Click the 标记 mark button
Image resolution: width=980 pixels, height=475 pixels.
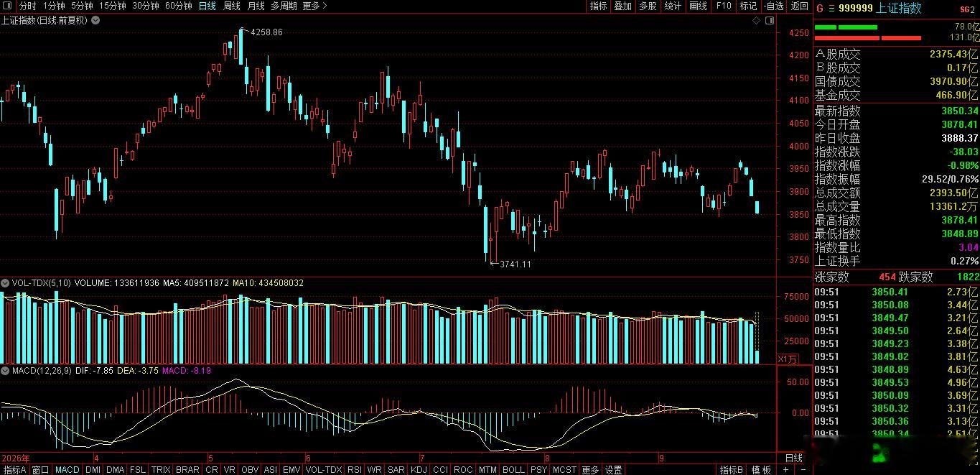[x=748, y=6]
